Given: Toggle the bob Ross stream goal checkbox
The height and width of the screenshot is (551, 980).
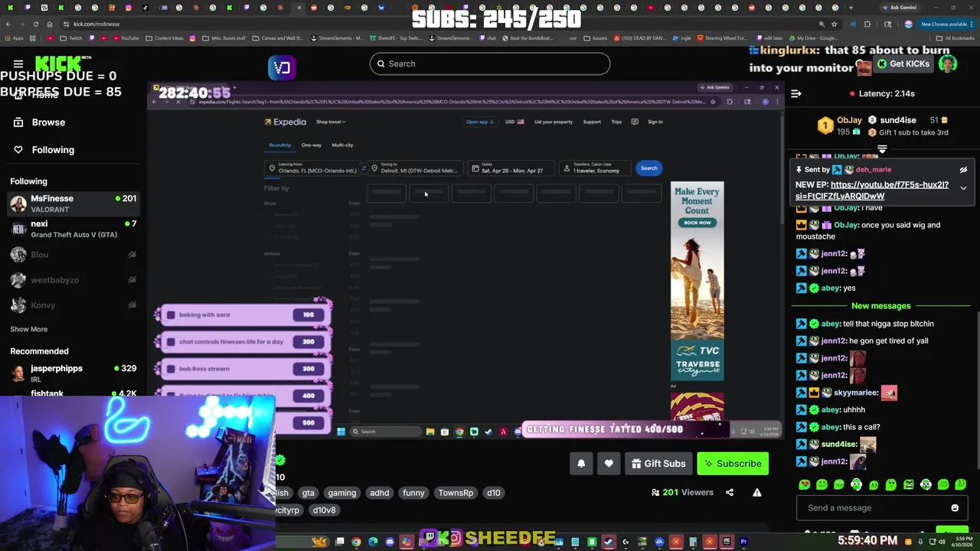Looking at the screenshot, I should click(x=171, y=369).
